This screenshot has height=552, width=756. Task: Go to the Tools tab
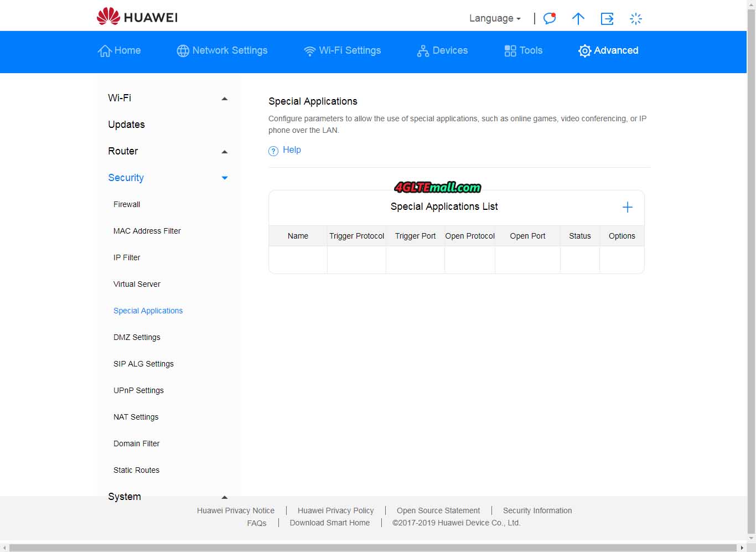tap(523, 50)
